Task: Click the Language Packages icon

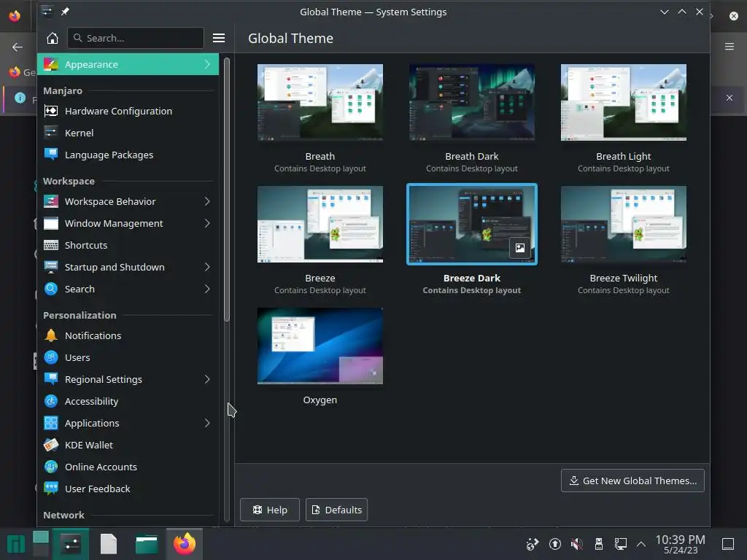Action: tap(51, 155)
